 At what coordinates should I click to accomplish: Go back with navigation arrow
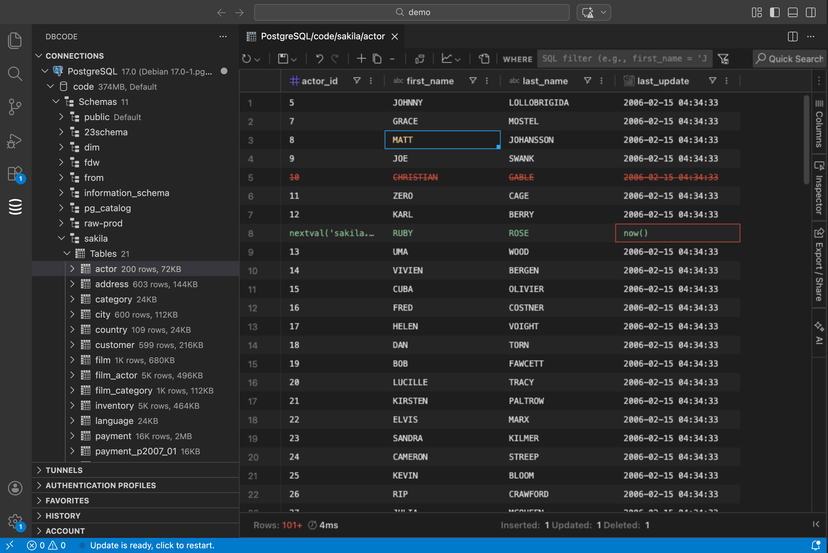[221, 12]
